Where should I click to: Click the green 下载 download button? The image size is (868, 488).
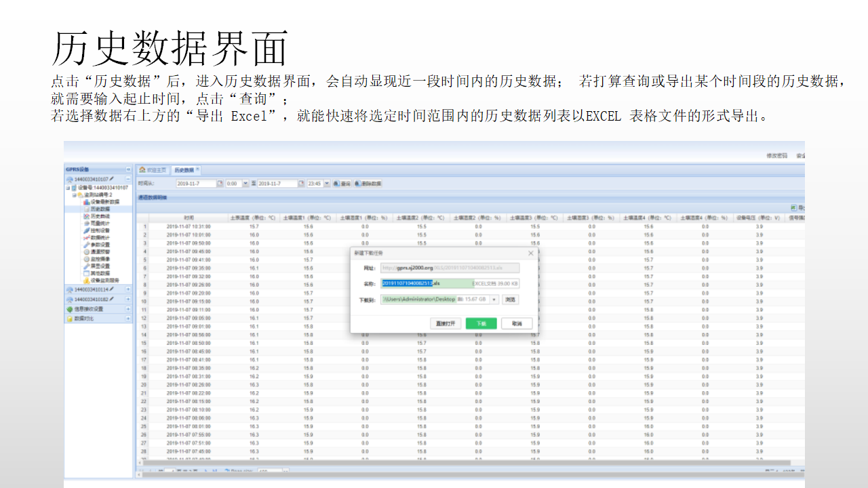click(481, 324)
